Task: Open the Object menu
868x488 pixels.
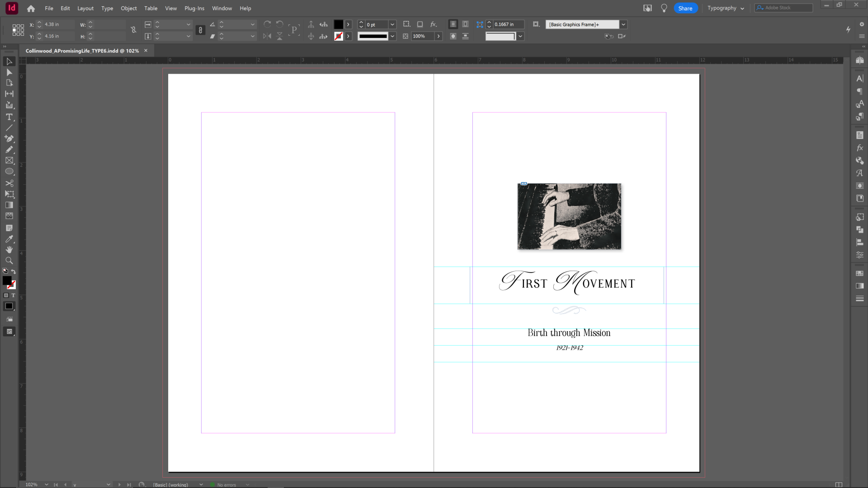Action: tap(128, 8)
